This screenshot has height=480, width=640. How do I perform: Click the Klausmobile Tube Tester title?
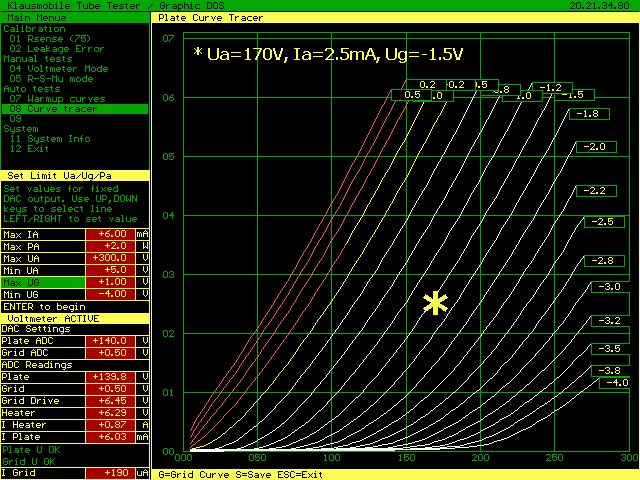(x=74, y=6)
